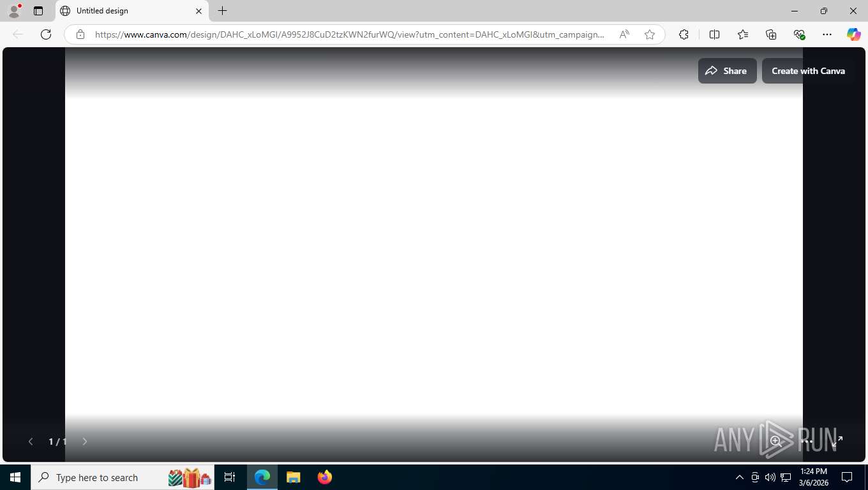This screenshot has width=868, height=490.
Task: Enter fullscreen presentation mode
Action: [x=837, y=441]
